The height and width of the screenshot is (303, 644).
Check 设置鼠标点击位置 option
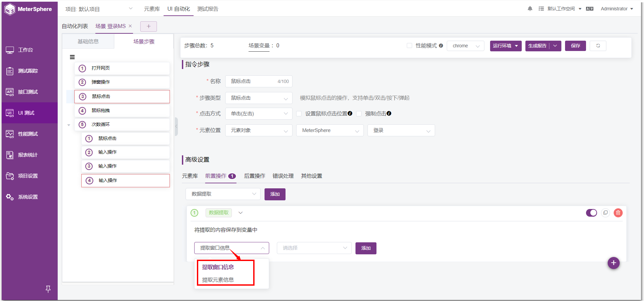click(x=299, y=114)
